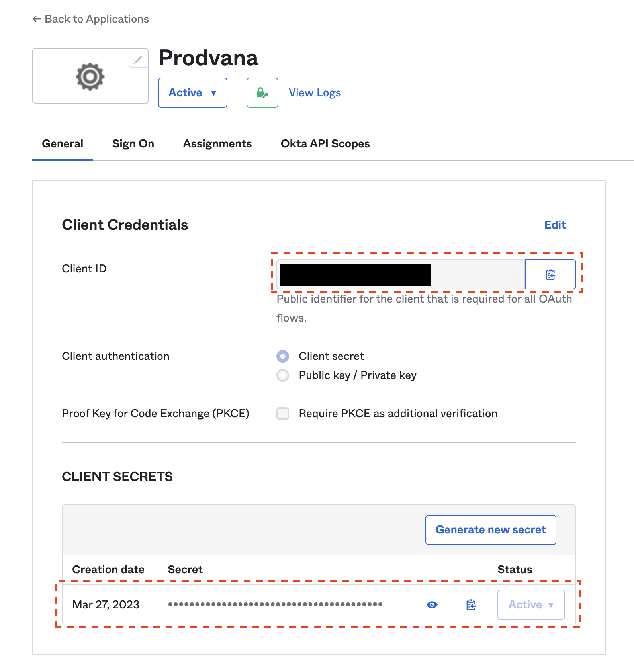Open the Sign On tab
This screenshot has width=634, height=672.
click(133, 144)
